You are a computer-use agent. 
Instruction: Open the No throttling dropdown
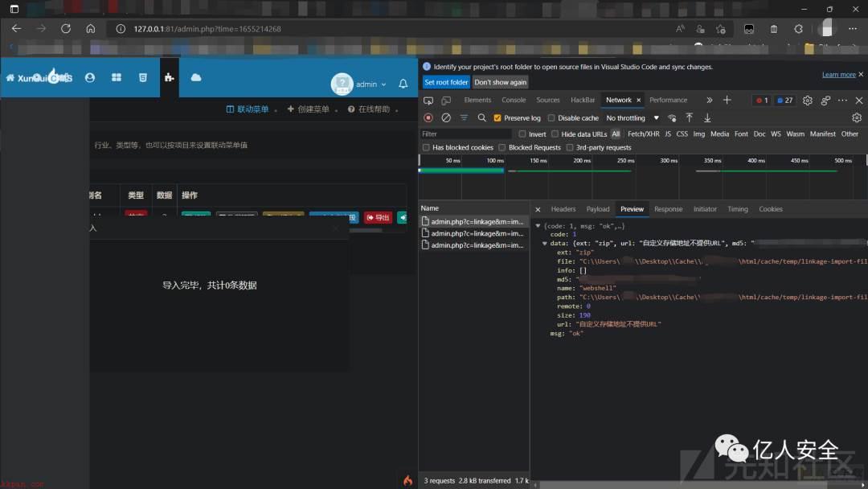click(633, 118)
